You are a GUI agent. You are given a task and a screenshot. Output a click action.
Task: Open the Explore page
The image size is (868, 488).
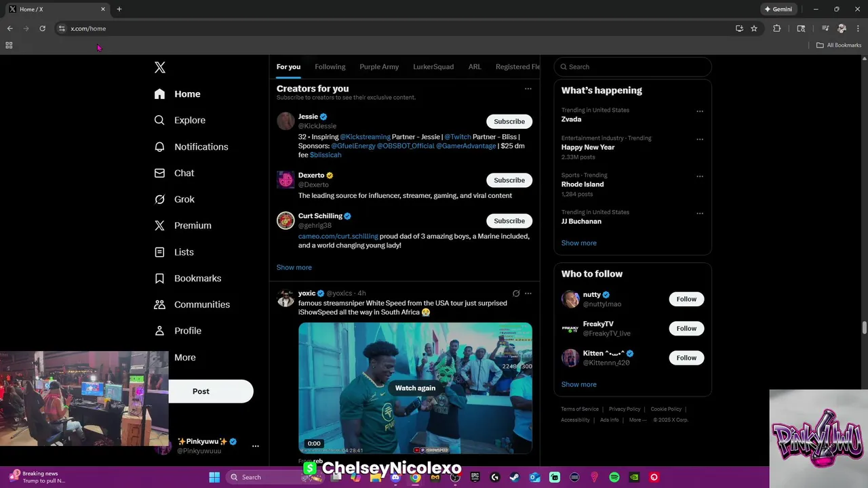(180, 120)
